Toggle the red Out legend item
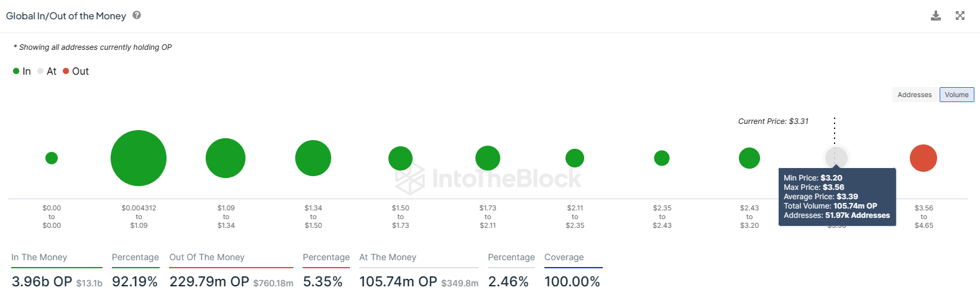 point(76,72)
